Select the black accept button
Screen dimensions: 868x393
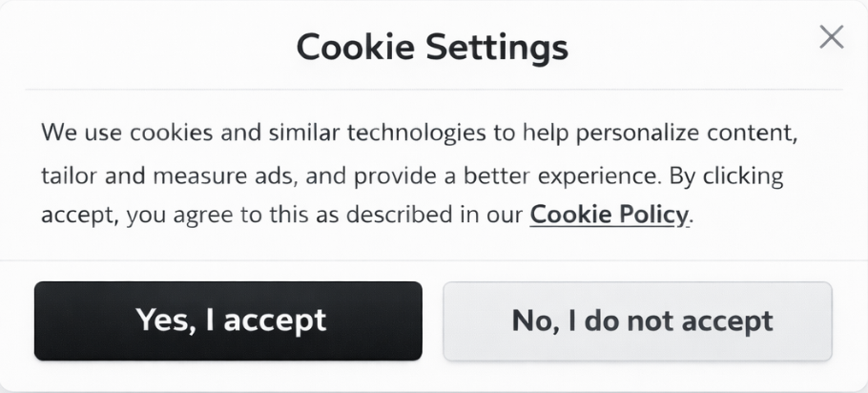click(228, 321)
